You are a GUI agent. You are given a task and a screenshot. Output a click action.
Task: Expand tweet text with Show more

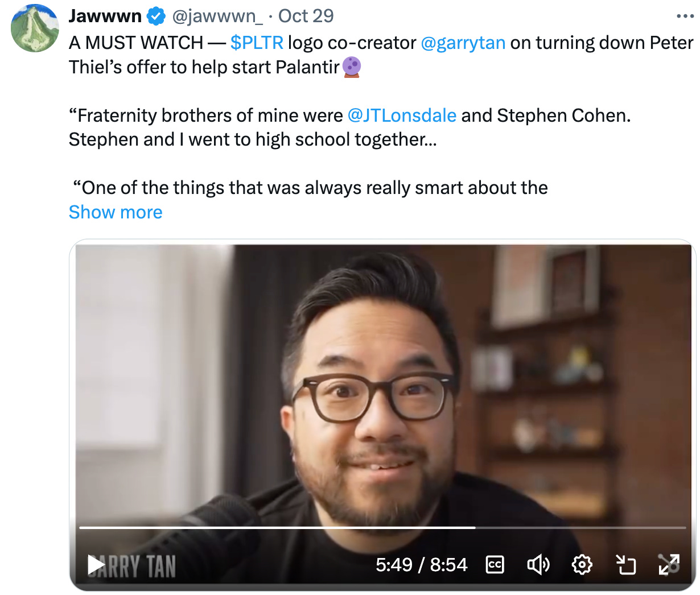[116, 212]
